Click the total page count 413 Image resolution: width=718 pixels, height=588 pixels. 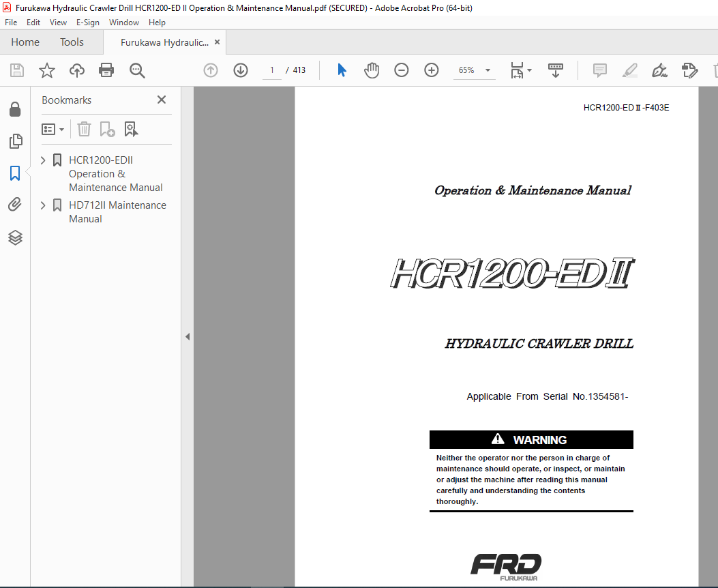[299, 70]
